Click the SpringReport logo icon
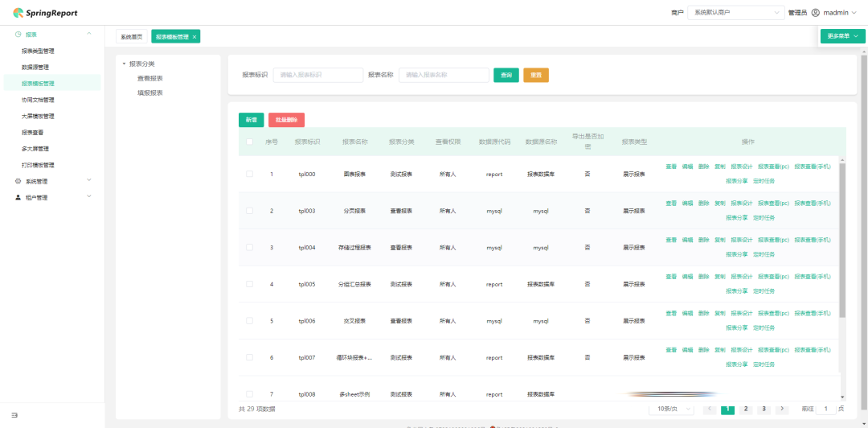The image size is (868, 428). pyautogui.click(x=18, y=13)
